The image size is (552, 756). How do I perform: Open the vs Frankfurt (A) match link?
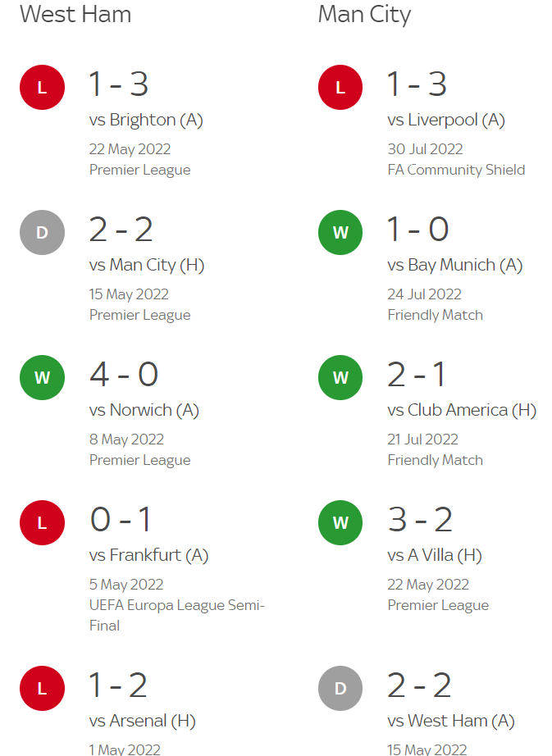click(148, 555)
